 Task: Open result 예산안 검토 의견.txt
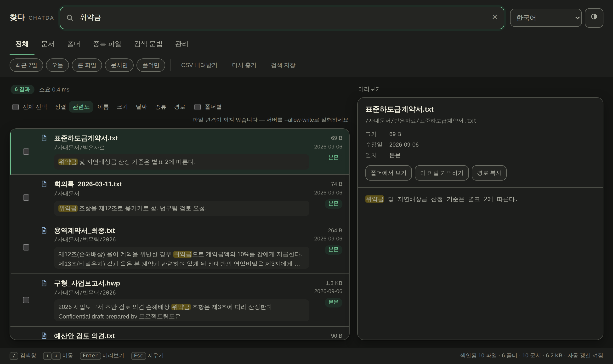coord(180,333)
